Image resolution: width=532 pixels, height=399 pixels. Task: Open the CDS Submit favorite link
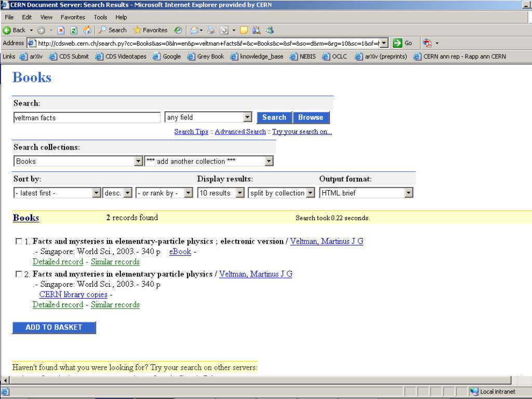[69, 56]
